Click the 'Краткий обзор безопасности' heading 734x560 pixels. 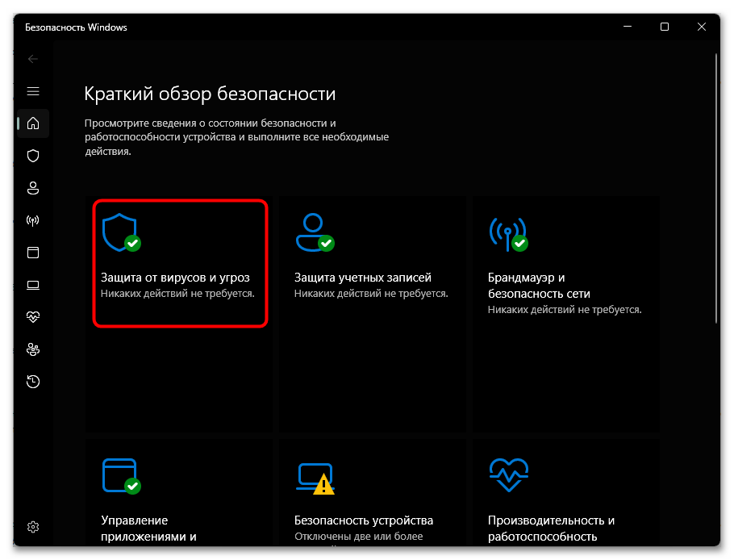[210, 94]
